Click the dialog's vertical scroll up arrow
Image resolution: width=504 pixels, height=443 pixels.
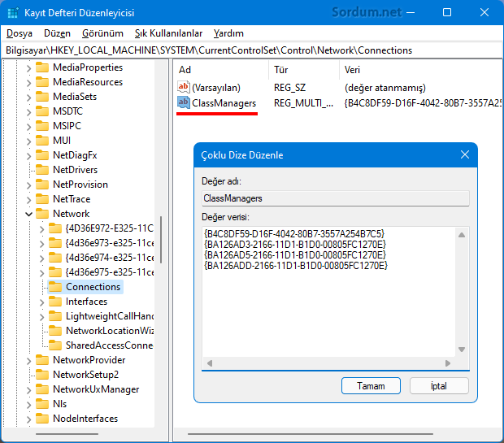pyautogui.click(x=462, y=235)
